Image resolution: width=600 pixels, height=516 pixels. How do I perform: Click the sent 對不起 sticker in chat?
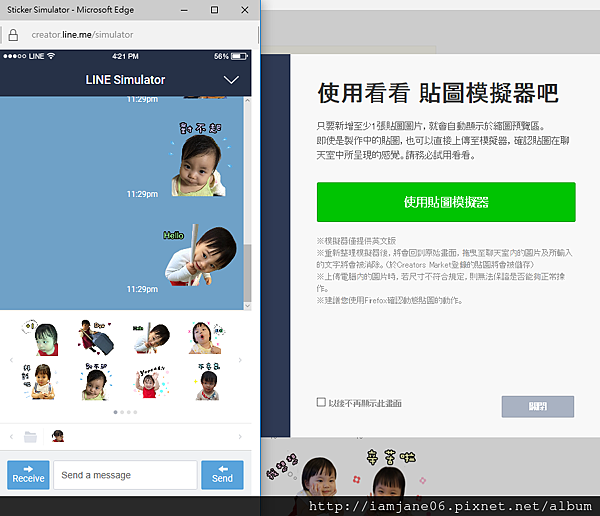pos(200,159)
